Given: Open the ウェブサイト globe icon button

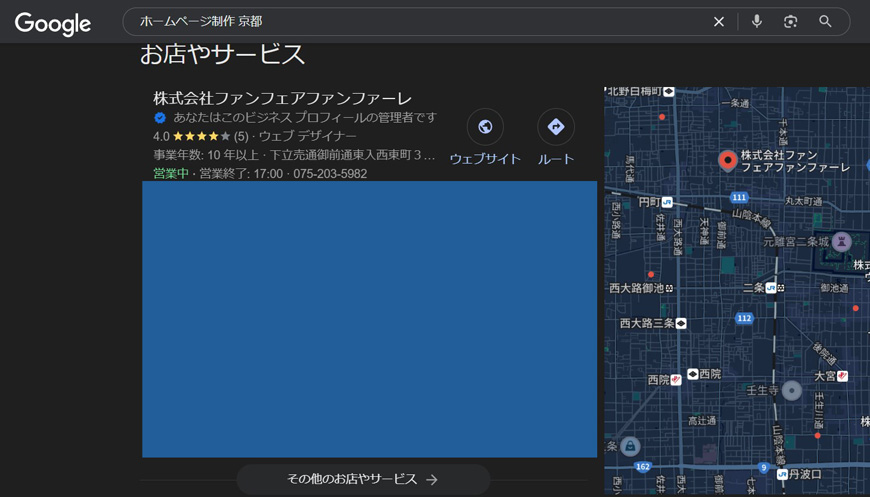Looking at the screenshot, I should click(x=485, y=126).
